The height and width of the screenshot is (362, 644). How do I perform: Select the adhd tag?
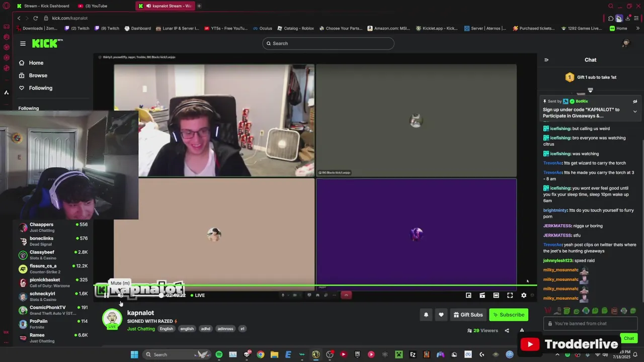[x=206, y=329]
